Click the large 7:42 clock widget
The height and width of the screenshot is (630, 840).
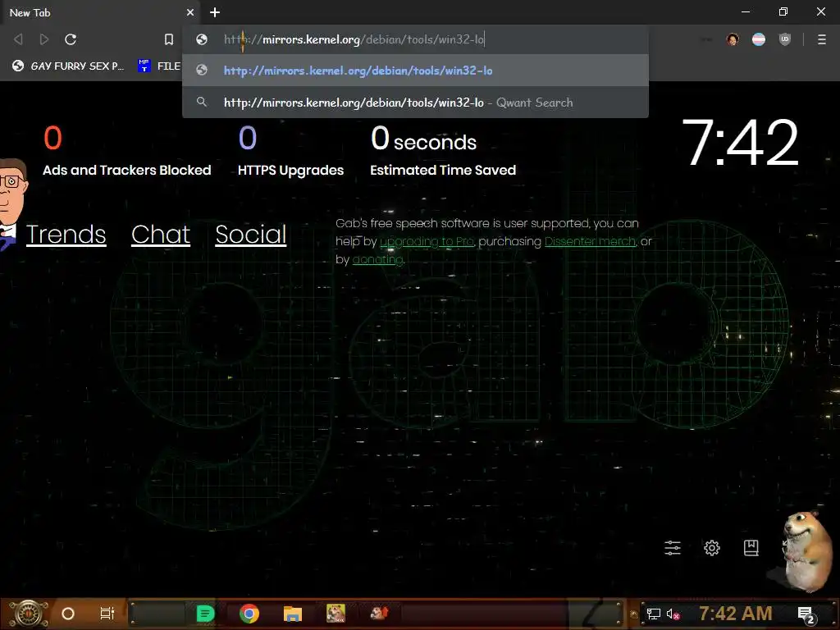740,143
